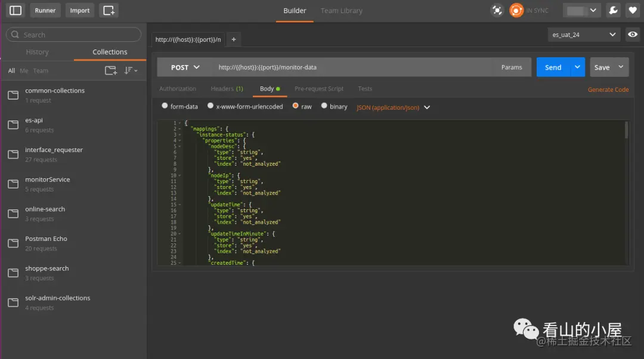Screen dimensions: 644x359
Task: Click the interceptor satellite icon
Action: (x=497, y=10)
